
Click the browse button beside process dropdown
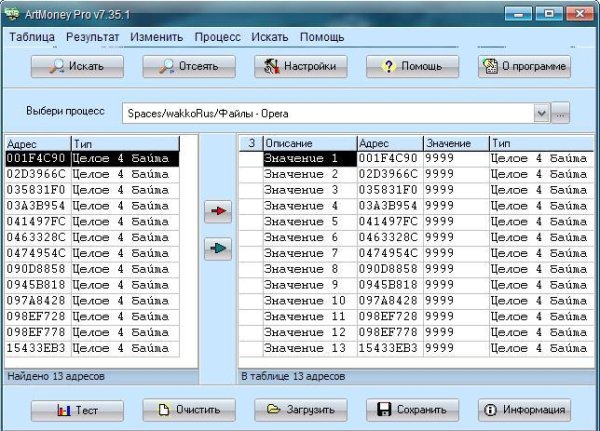click(560, 113)
